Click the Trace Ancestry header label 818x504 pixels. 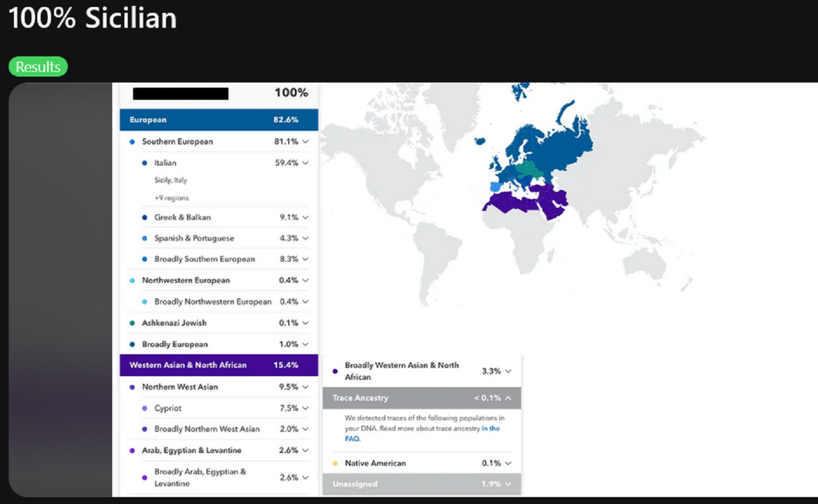click(360, 398)
